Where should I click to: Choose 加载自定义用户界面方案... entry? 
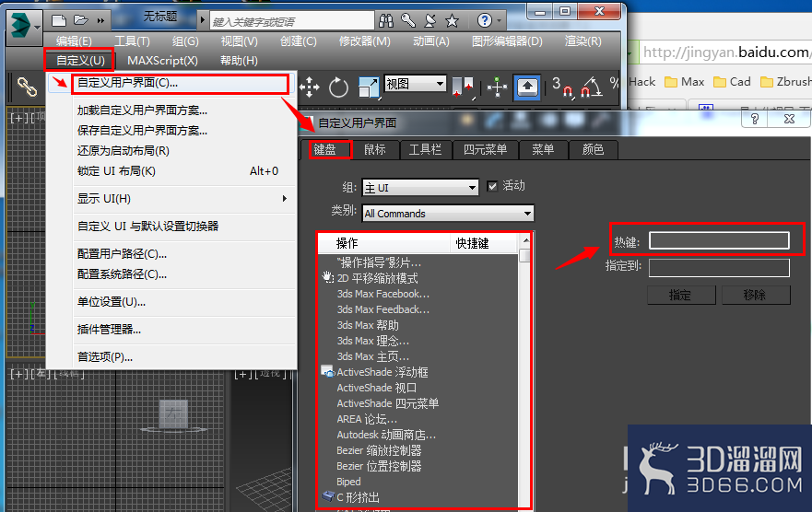pos(172,111)
